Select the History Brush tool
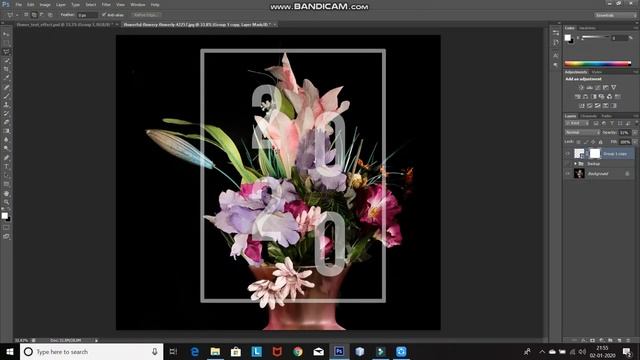Image resolution: width=640 pixels, height=360 pixels. (6, 113)
